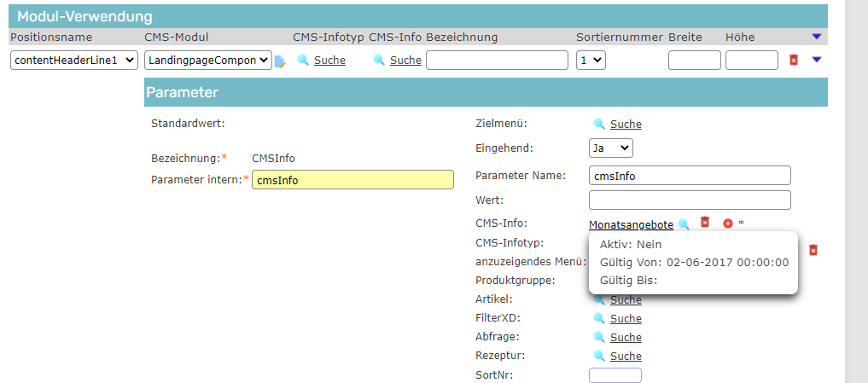The image size is (868, 383).
Task: Click trash icon right of the tooltip
Action: tap(813, 250)
